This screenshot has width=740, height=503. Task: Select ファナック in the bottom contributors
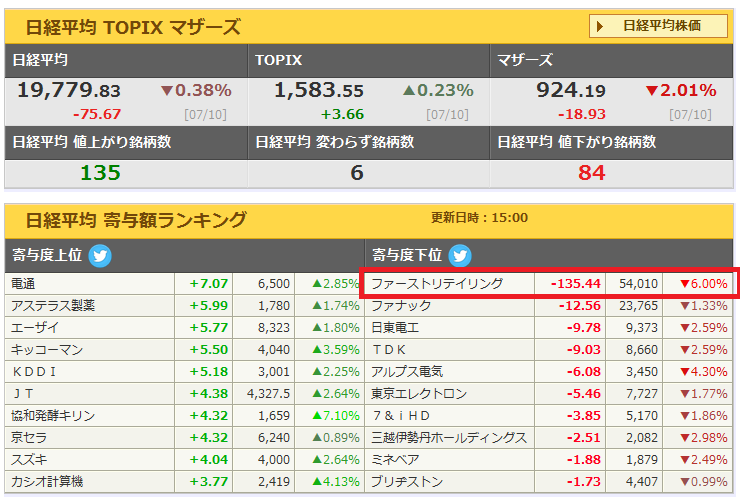point(401,306)
